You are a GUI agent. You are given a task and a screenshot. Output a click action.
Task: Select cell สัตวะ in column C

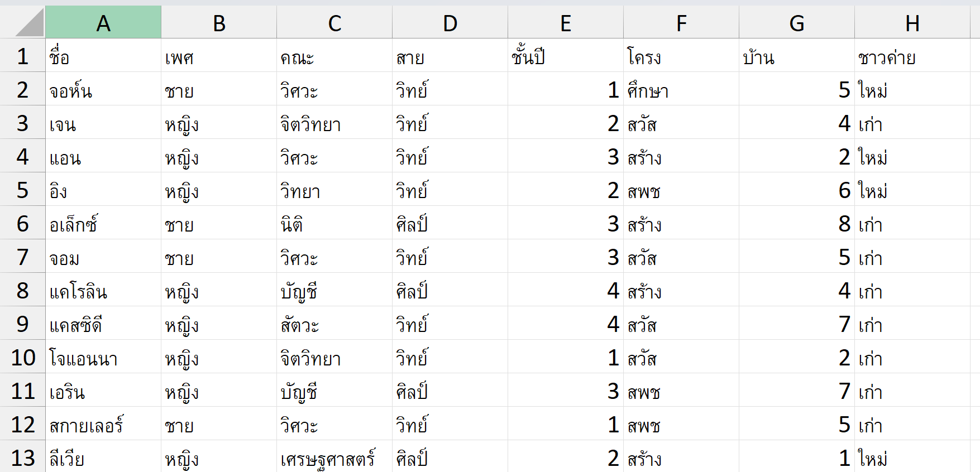(334, 323)
